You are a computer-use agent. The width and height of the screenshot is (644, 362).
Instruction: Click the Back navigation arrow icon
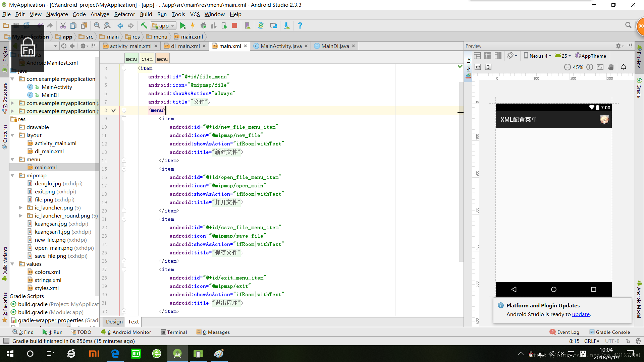[120, 25]
